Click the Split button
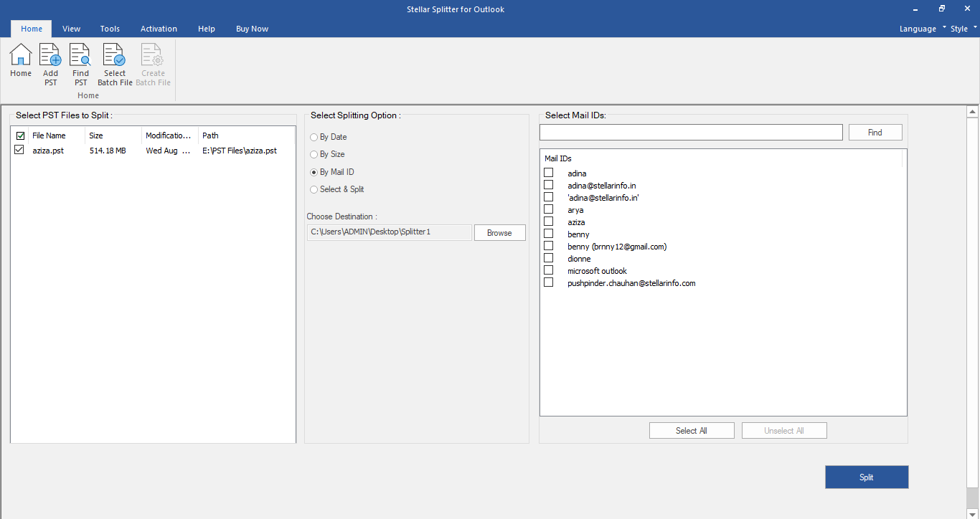 click(x=867, y=477)
